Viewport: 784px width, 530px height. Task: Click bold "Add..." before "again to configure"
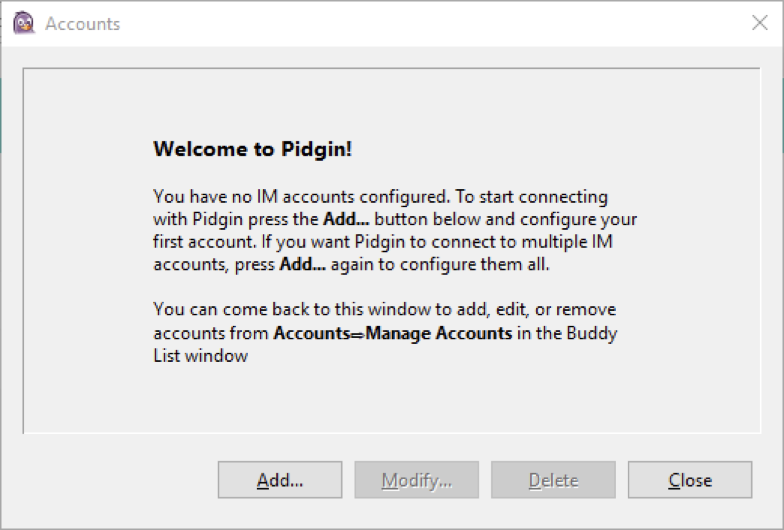click(300, 264)
